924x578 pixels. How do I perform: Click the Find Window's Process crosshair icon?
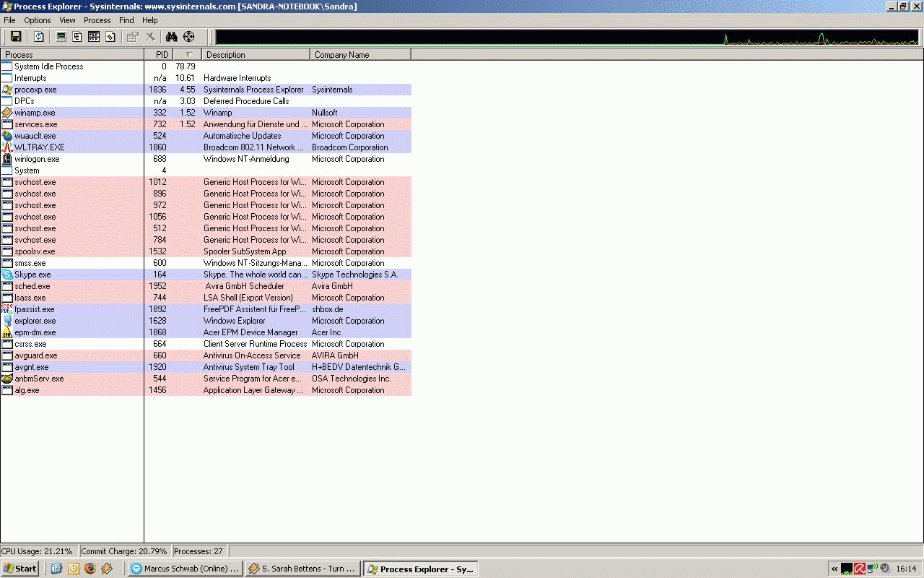[189, 37]
